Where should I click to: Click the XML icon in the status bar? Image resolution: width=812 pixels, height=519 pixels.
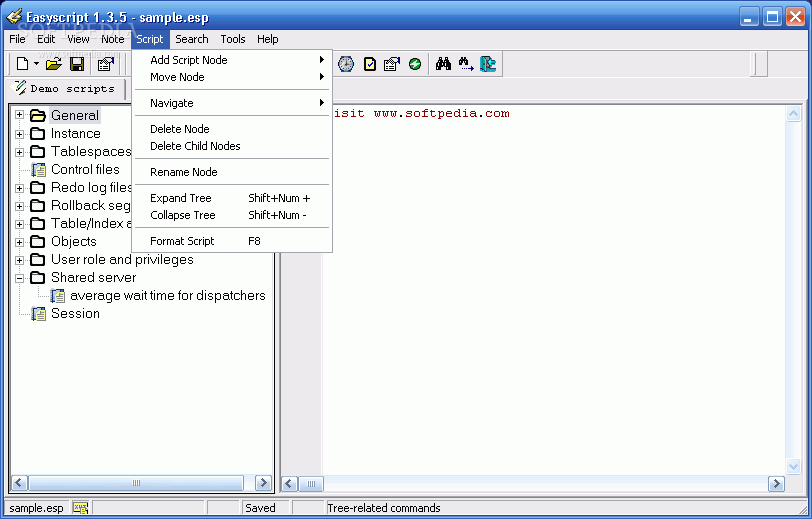click(x=80, y=508)
